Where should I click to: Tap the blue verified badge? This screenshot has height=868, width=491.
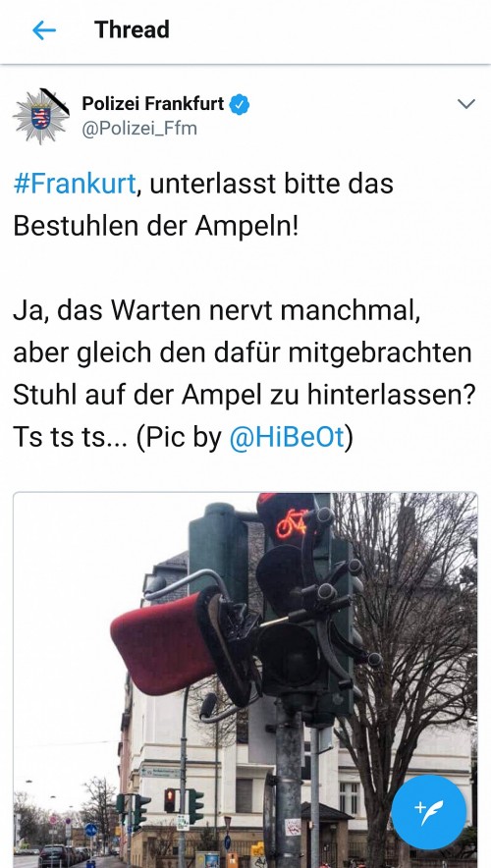(x=240, y=104)
